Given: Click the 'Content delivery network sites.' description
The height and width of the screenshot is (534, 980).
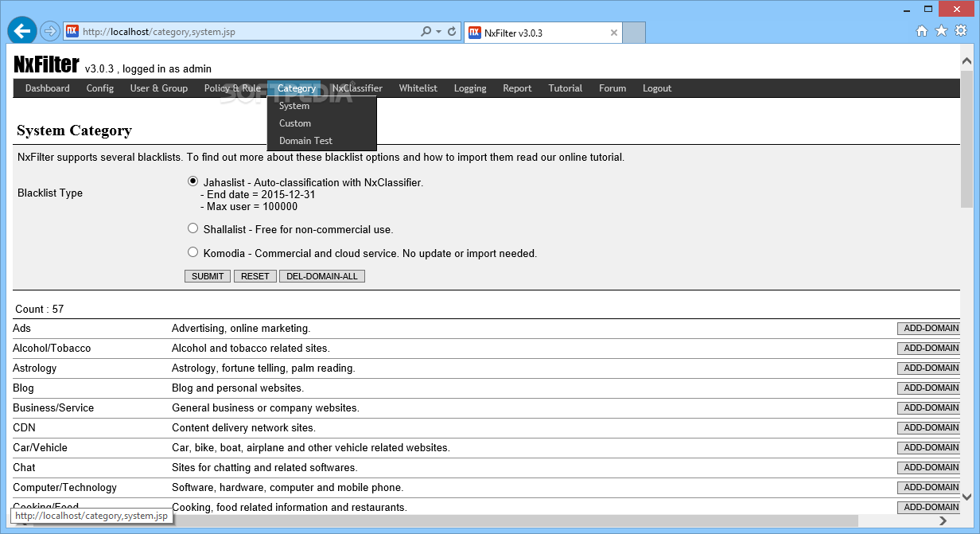Looking at the screenshot, I should tap(243, 428).
